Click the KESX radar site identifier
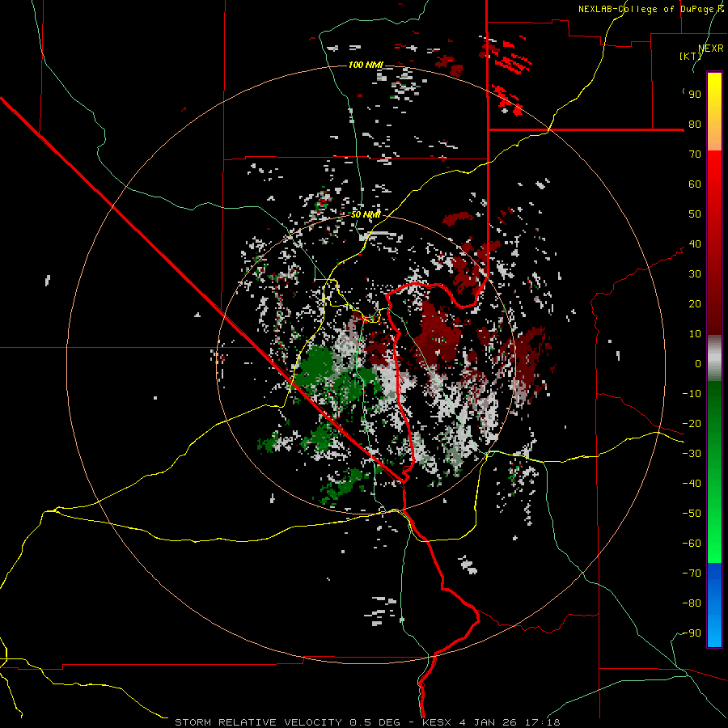The width and height of the screenshot is (728, 728). pos(437,722)
